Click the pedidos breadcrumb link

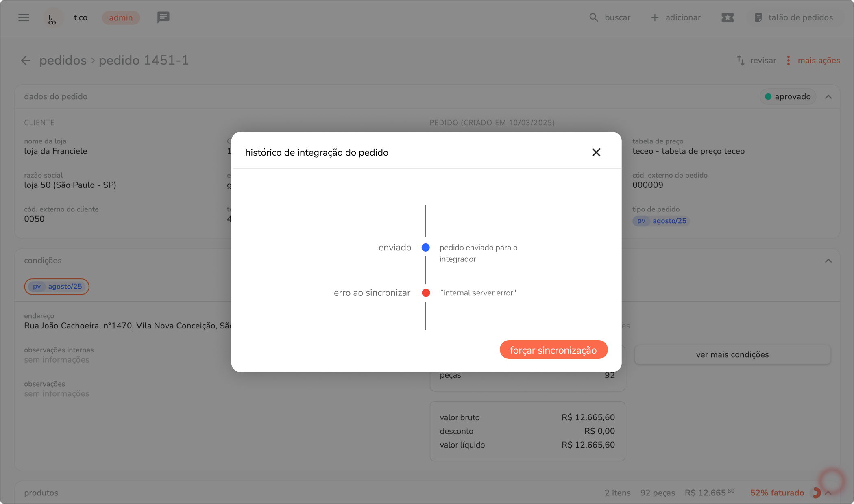tap(63, 61)
